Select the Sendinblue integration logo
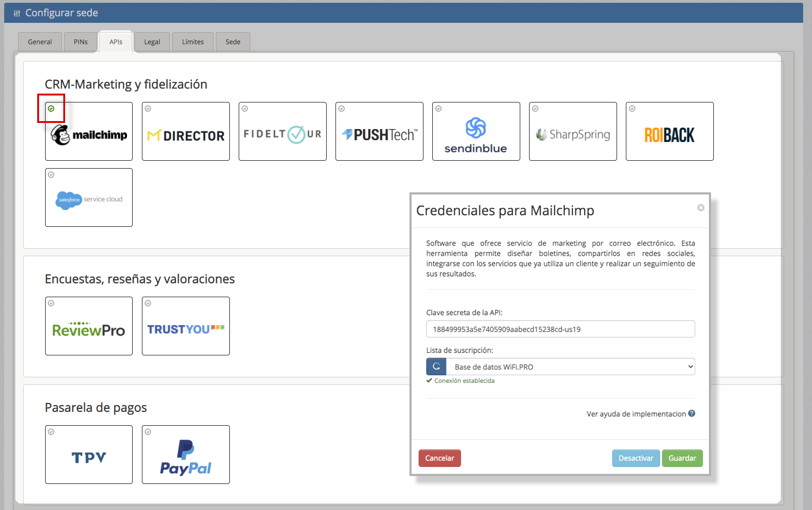This screenshot has height=510, width=812. (476, 135)
